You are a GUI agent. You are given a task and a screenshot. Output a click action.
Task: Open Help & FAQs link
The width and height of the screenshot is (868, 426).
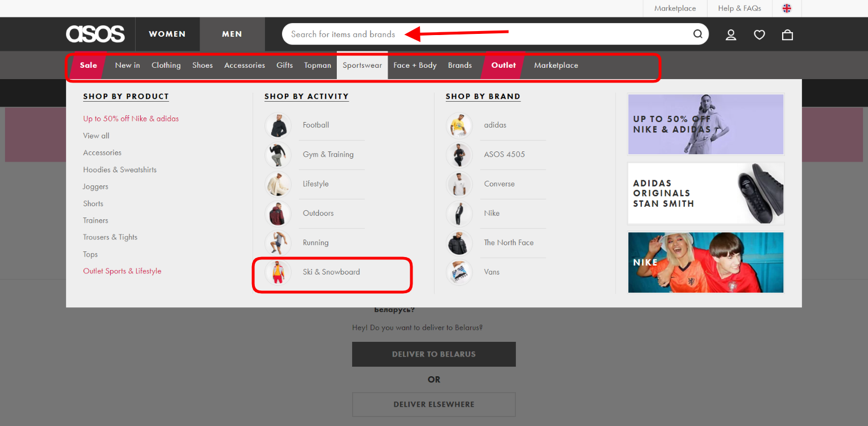740,8
